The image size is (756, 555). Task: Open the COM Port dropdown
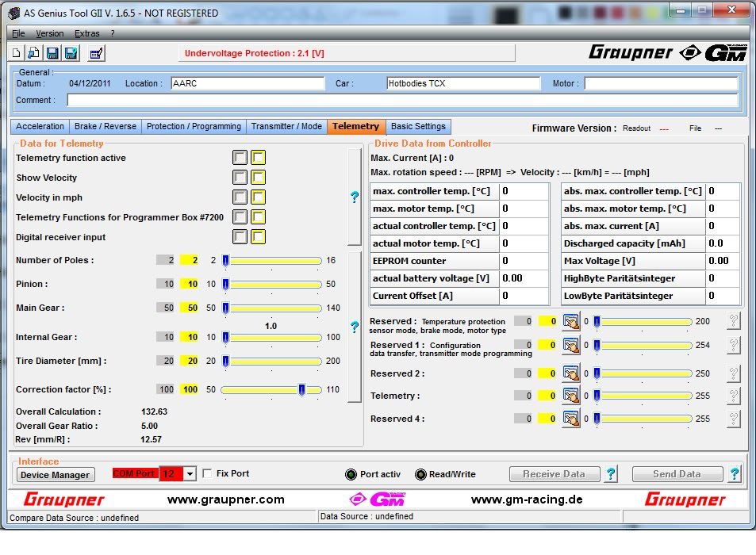click(190, 474)
